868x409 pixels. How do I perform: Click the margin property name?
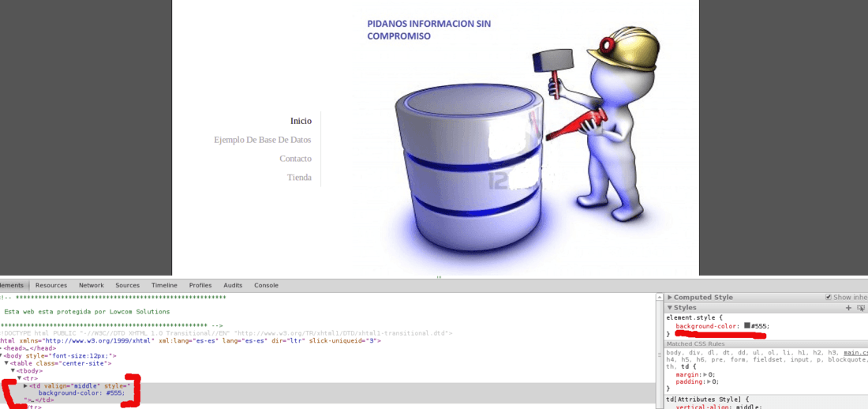pyautogui.click(x=689, y=374)
